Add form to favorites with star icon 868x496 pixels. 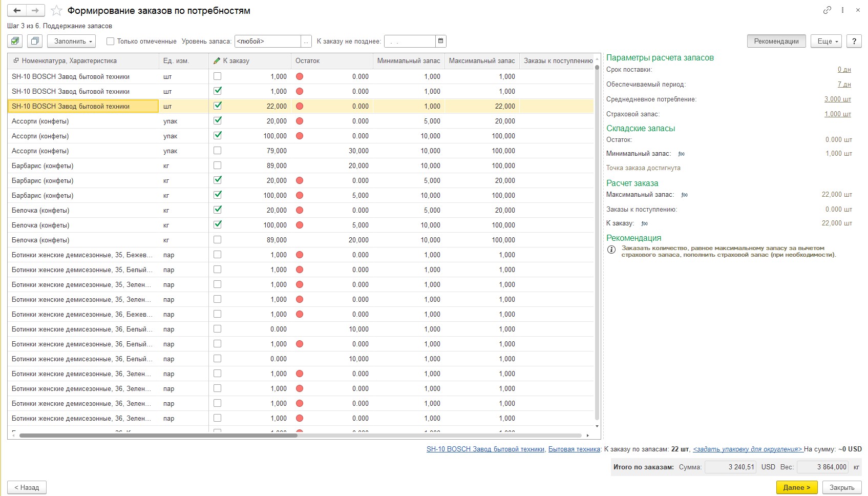click(x=57, y=11)
